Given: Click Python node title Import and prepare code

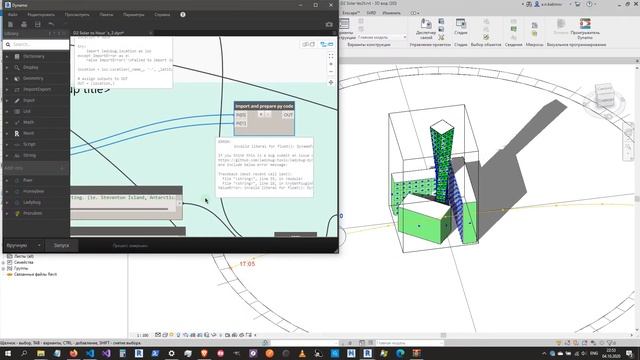Looking at the screenshot, I should click(264, 106).
